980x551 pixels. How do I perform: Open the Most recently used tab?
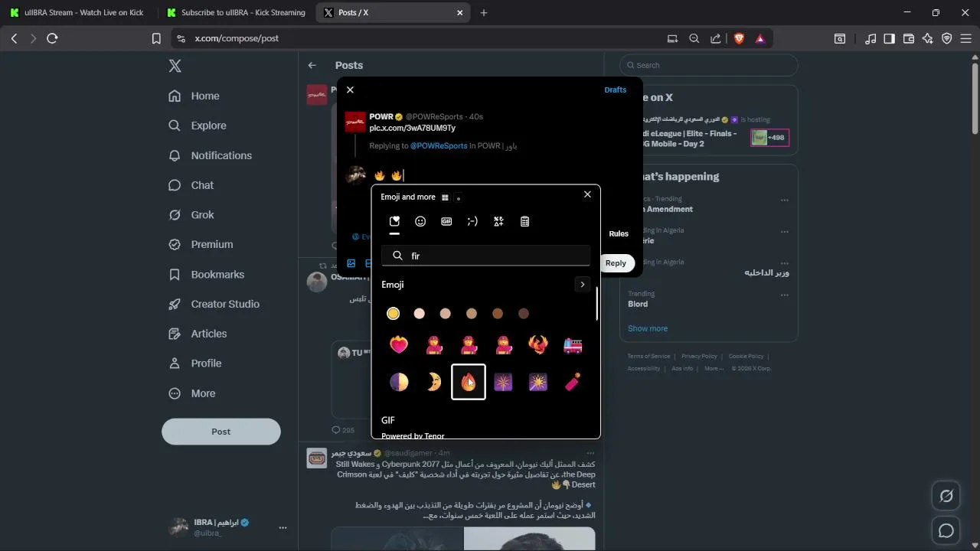(x=394, y=222)
